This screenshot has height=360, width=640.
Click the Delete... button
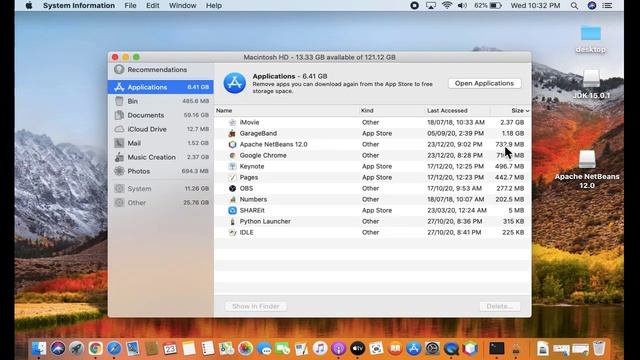[500, 306]
